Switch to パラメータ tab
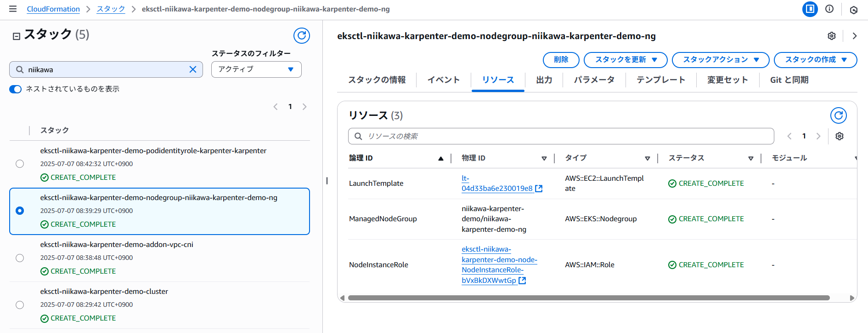 click(x=594, y=80)
